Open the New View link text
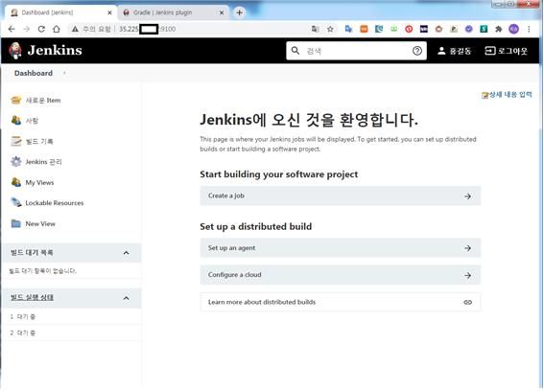The width and height of the screenshot is (544, 392). [40, 224]
